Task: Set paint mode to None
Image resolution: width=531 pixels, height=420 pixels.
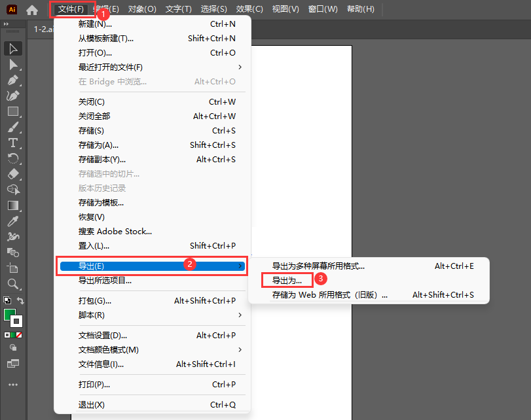Action: pos(19,335)
